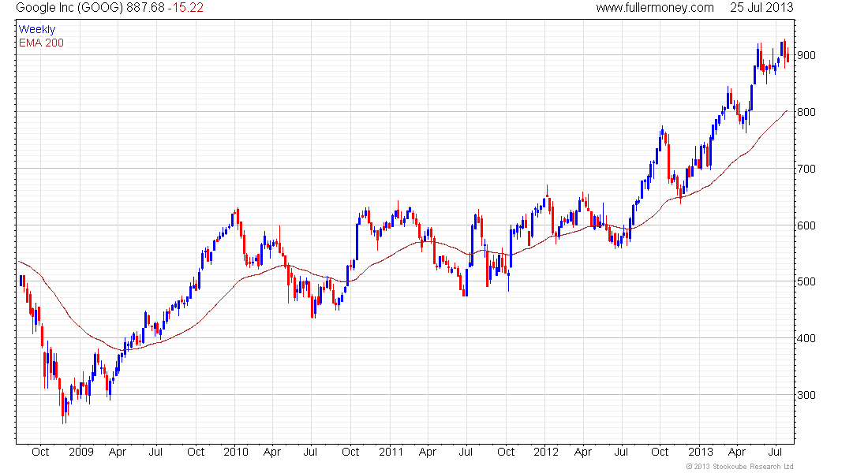Click the 900 price axis label
Screen dimensions: 868x473
806,55
